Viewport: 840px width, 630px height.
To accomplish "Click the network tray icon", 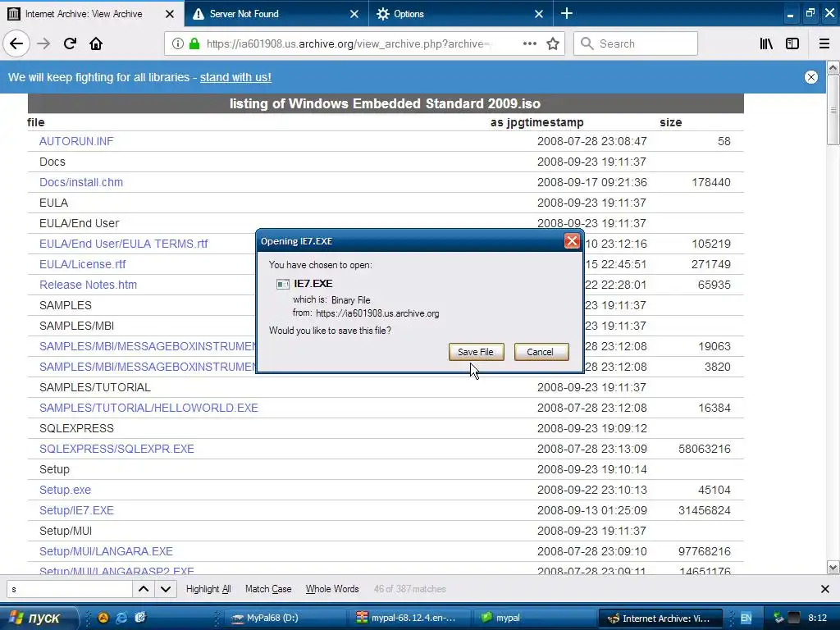I will point(778,619).
